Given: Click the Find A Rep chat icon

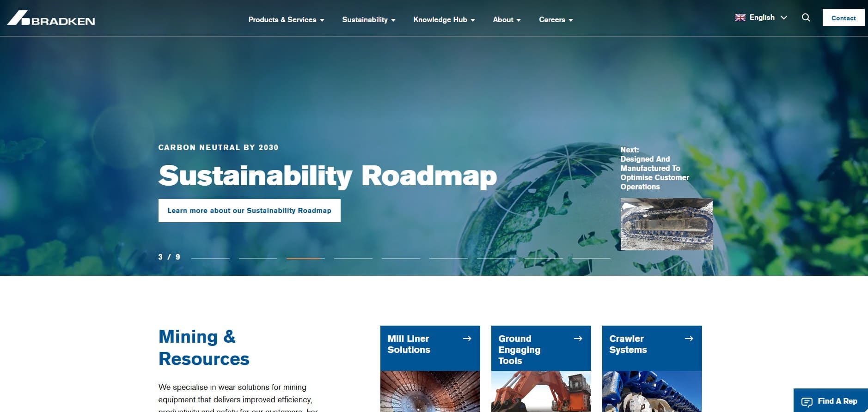Looking at the screenshot, I should (807, 402).
